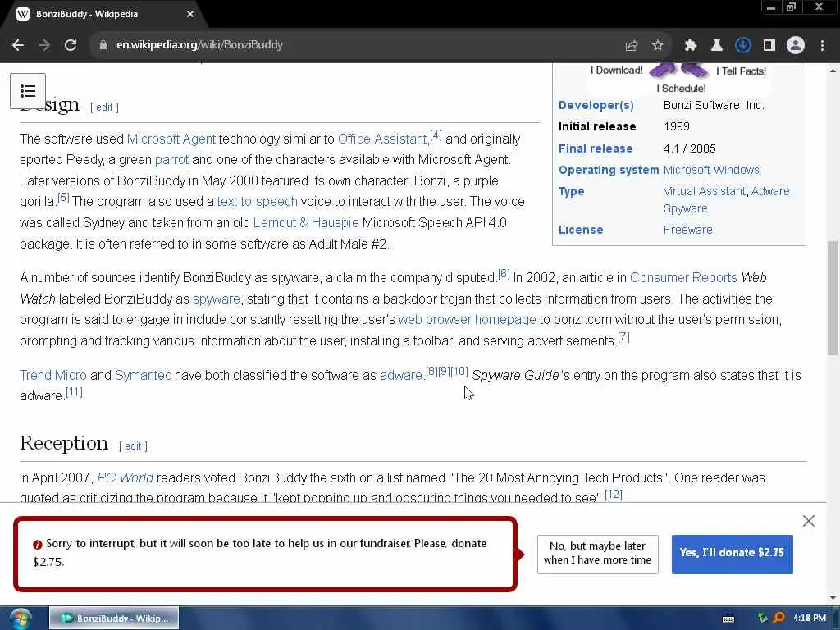Follow the spyware link in the paragraph
The width and height of the screenshot is (840, 630).
[x=217, y=299]
